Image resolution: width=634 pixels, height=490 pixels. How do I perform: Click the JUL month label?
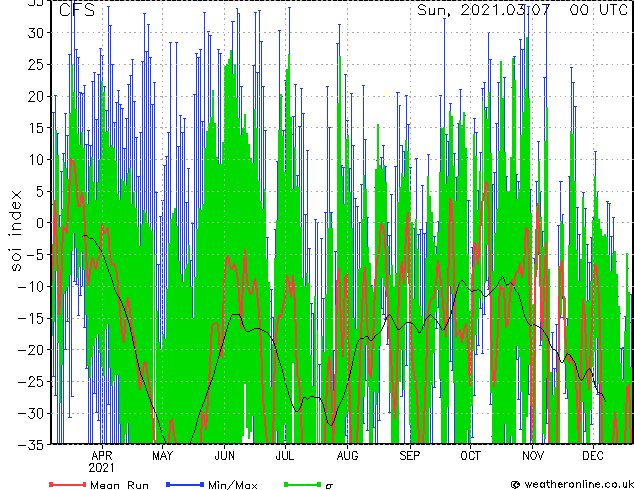(x=285, y=456)
